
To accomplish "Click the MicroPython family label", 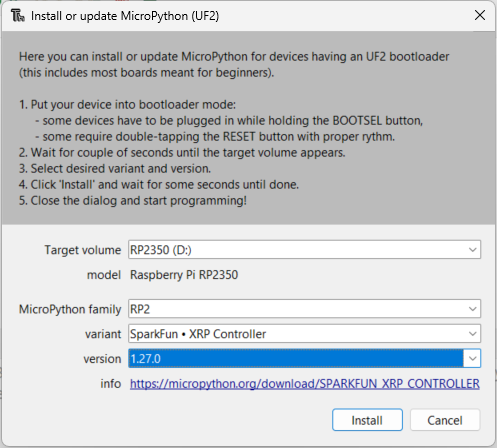I will coord(70,309).
